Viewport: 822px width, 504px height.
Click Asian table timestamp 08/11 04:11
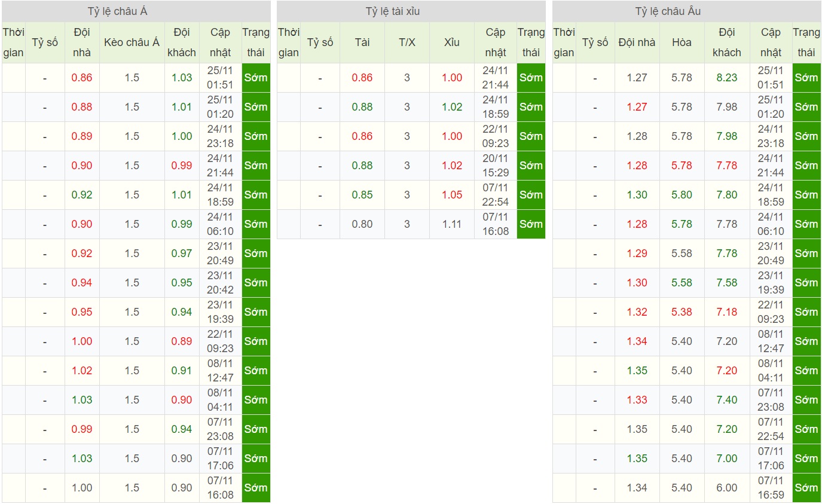220,400
